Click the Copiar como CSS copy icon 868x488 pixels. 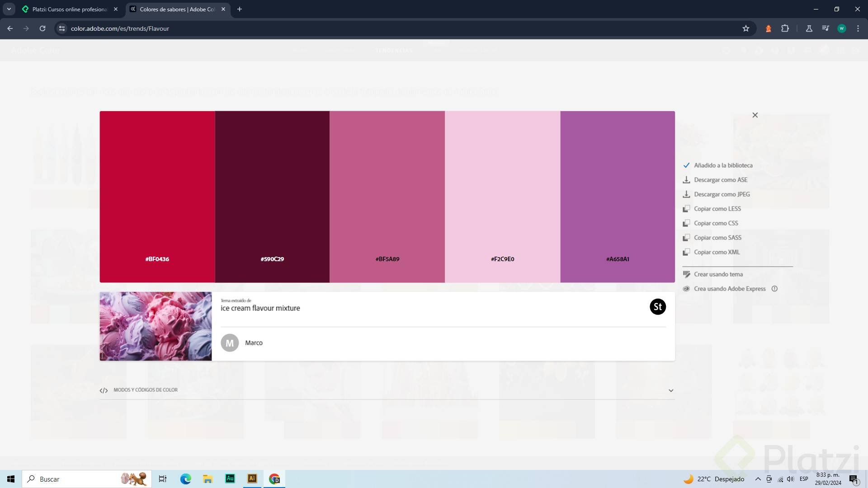[x=686, y=223]
